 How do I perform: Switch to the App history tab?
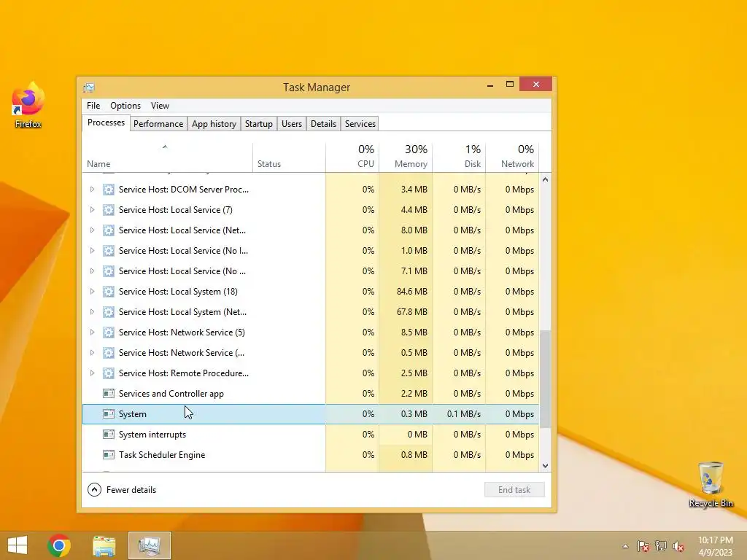[x=214, y=124]
